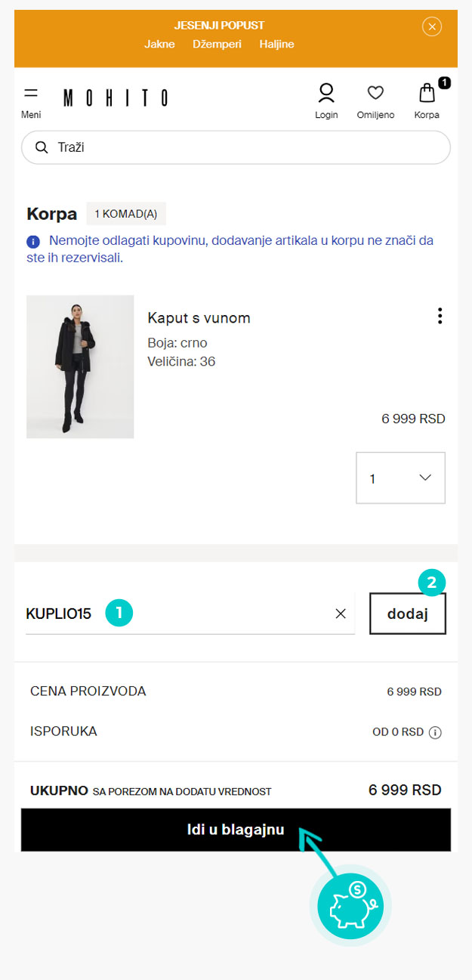Close the orange promo banner
This screenshot has width=472, height=980.
[431, 27]
